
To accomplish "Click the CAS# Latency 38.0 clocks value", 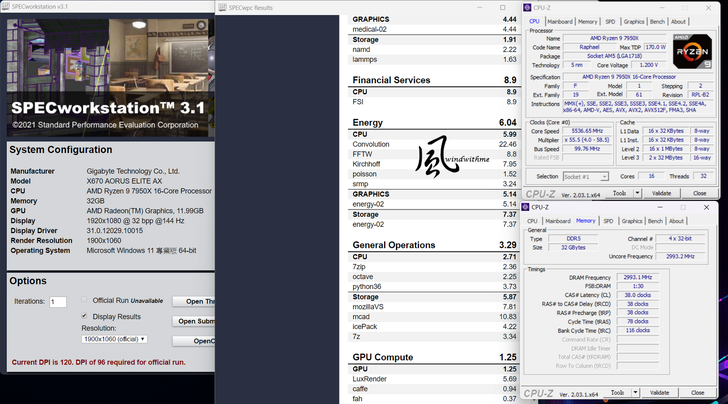I will (637, 295).
